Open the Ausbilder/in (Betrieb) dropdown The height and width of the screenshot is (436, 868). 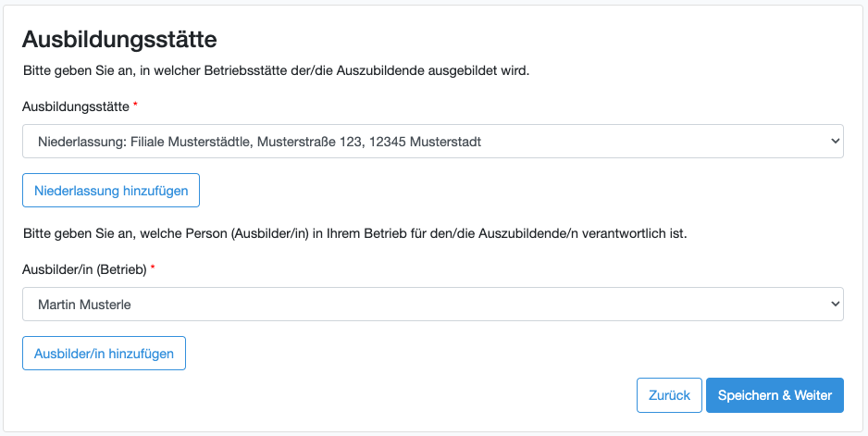[x=432, y=304]
